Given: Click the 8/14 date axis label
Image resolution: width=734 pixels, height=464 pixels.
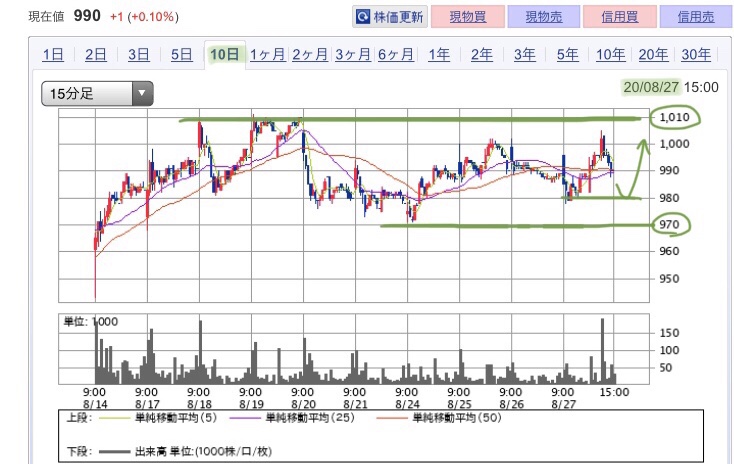Looking at the screenshot, I should 95,404.
